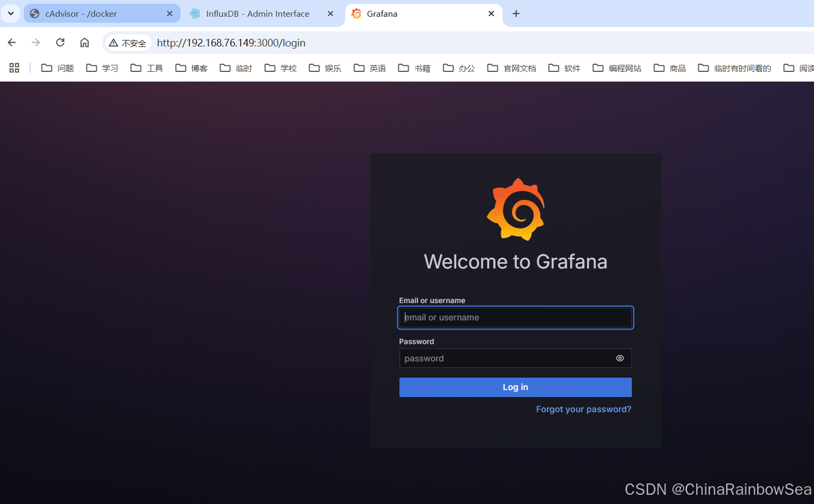The height and width of the screenshot is (504, 814).
Task: Click into the Password input field
Action: click(505, 358)
